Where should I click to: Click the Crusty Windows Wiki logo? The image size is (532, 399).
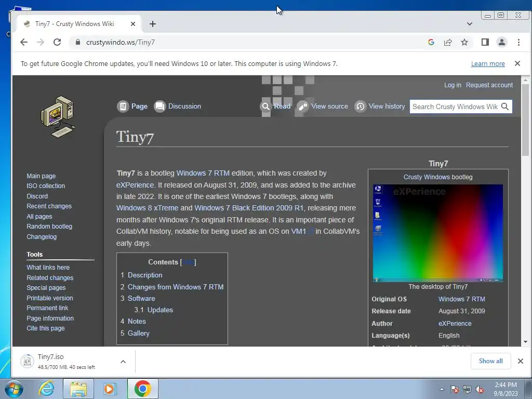tap(58, 117)
